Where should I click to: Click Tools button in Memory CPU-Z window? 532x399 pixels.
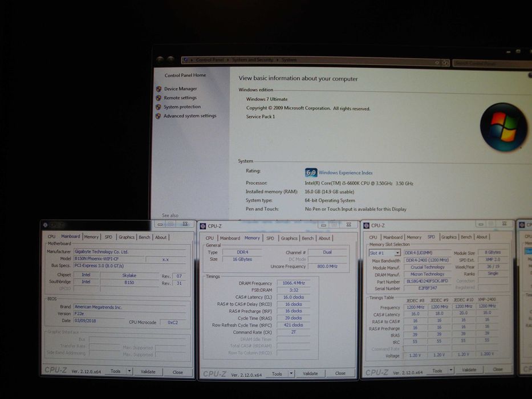[277, 373]
